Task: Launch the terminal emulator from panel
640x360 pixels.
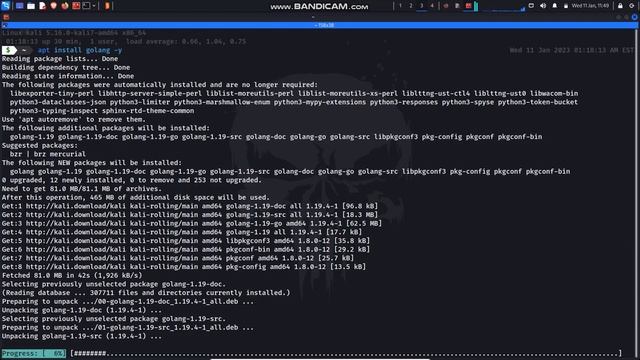Action: point(87,6)
